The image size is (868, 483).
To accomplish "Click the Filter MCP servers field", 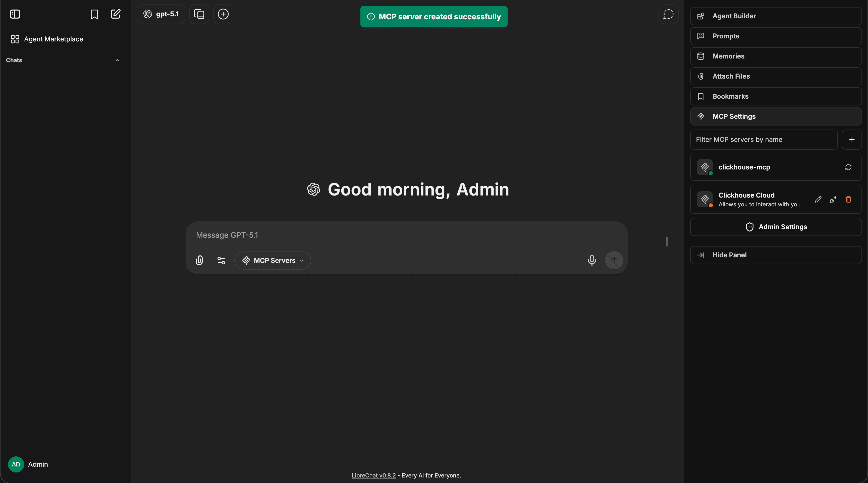I will click(x=764, y=139).
